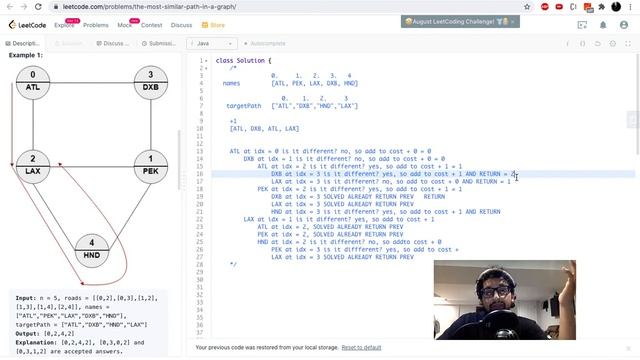Viewport: 640px width, 360px height.
Task: Click the orange extension icon with gray badge
Action: pos(588,7)
